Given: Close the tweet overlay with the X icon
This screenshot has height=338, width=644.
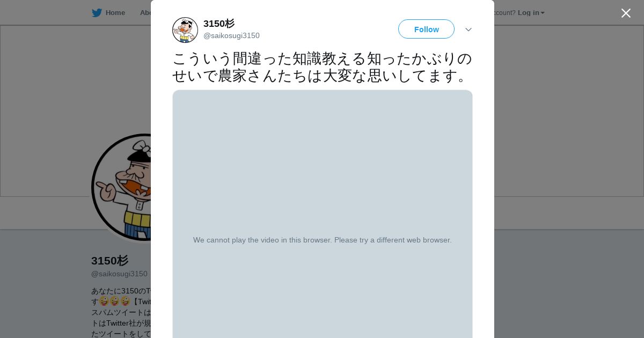Looking at the screenshot, I should tap(626, 13).
